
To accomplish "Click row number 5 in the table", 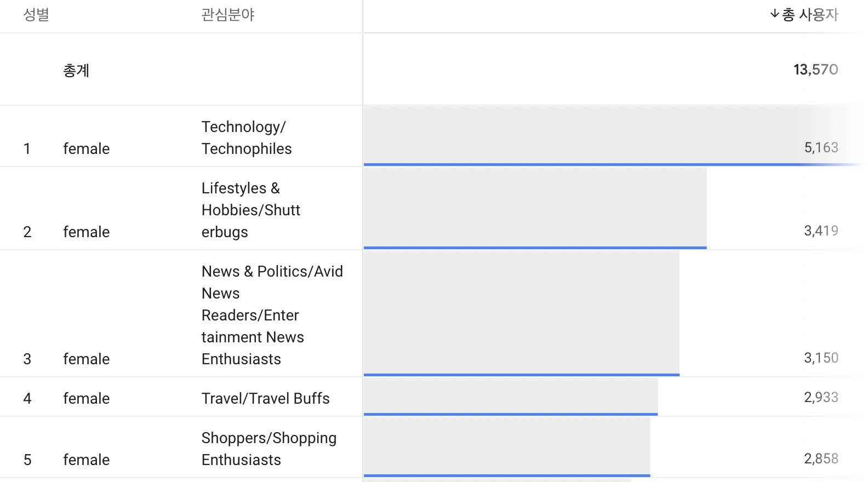I will click(x=27, y=460).
